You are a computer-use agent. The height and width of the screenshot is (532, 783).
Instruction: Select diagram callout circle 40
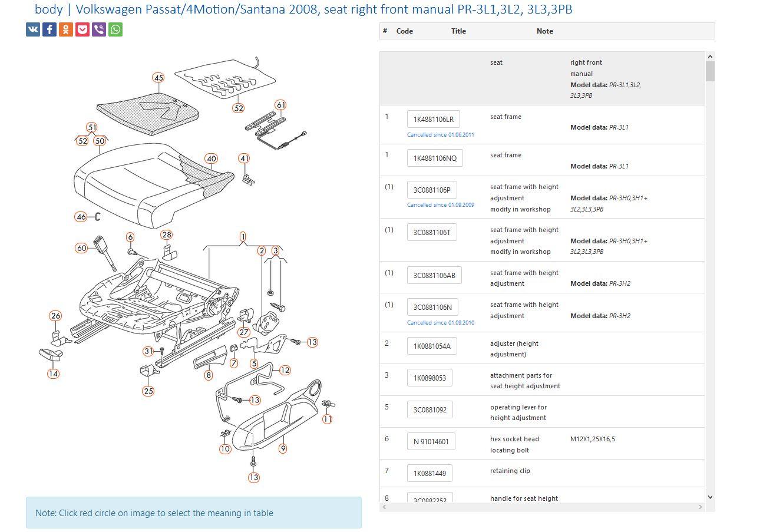pyautogui.click(x=212, y=158)
